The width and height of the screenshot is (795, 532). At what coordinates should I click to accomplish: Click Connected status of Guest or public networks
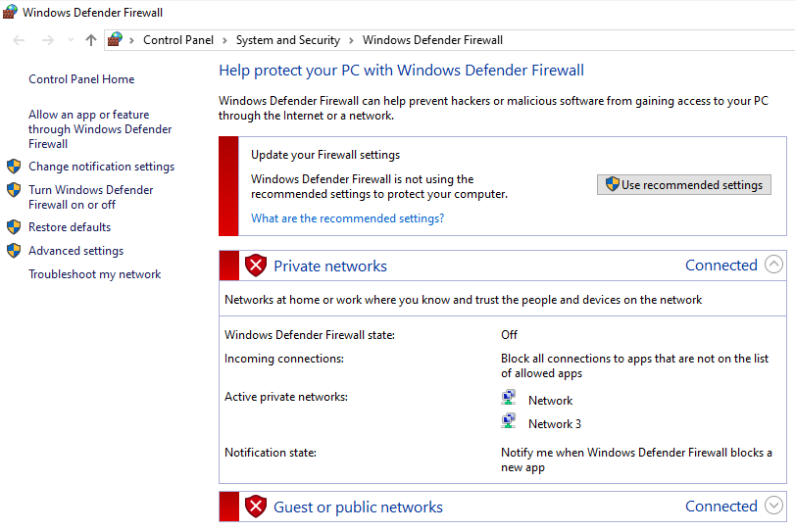[x=720, y=507]
